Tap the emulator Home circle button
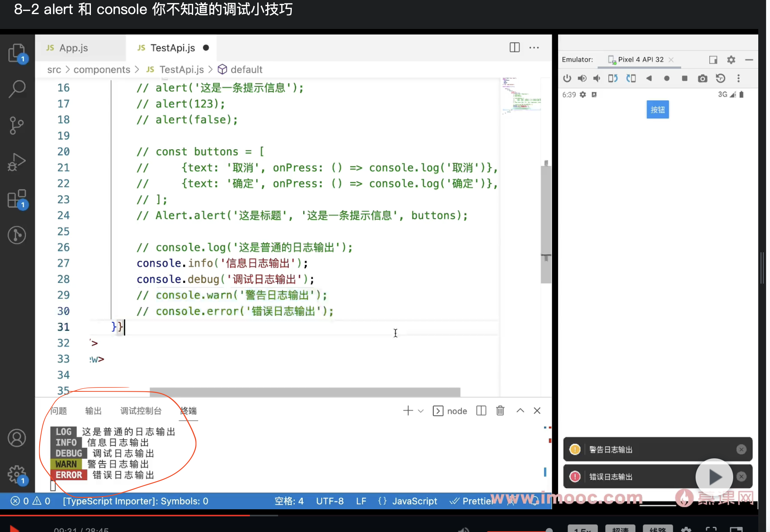 click(x=667, y=78)
